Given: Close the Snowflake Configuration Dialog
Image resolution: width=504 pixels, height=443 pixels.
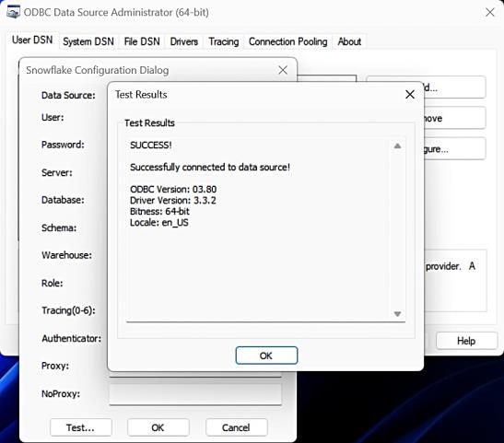Looking at the screenshot, I should [283, 70].
